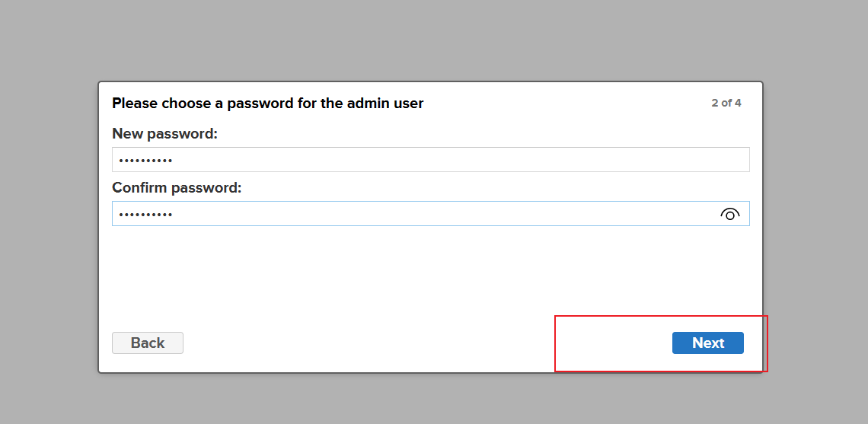The height and width of the screenshot is (424, 868).
Task: Place cursor in the first password box
Action: [430, 160]
